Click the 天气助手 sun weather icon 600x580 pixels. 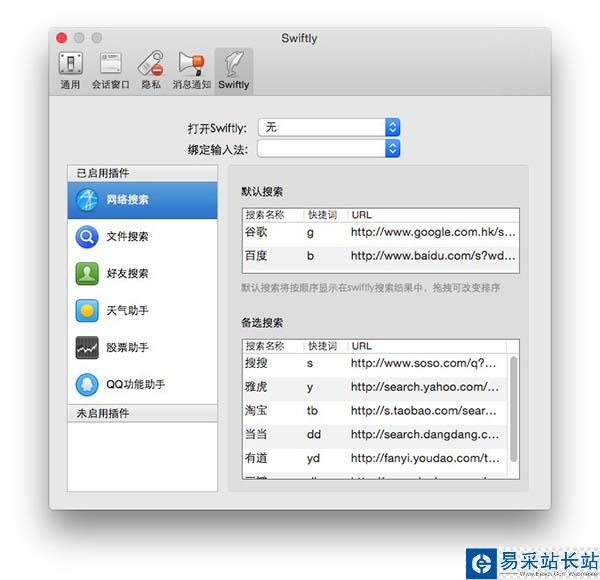tap(87, 311)
